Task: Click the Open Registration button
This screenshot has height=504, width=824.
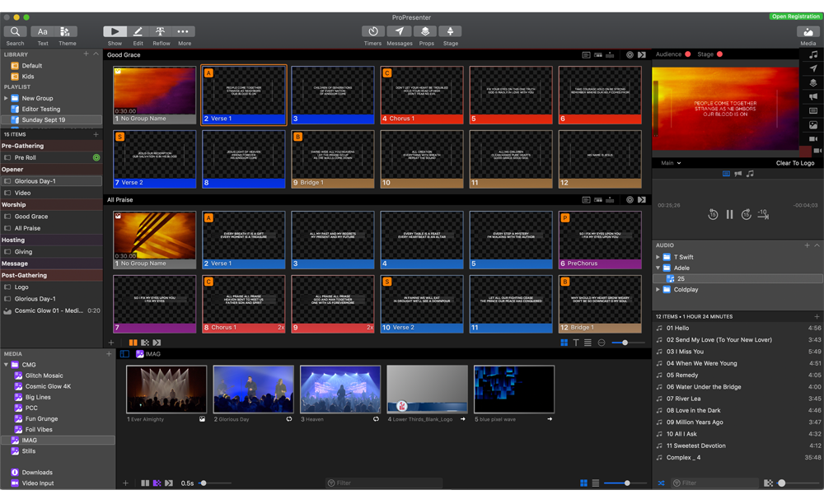Action: pyautogui.click(x=795, y=16)
